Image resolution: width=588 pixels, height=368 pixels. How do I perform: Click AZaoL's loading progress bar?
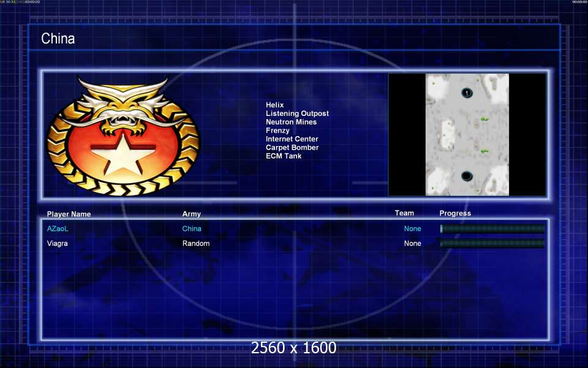pyautogui.click(x=492, y=228)
